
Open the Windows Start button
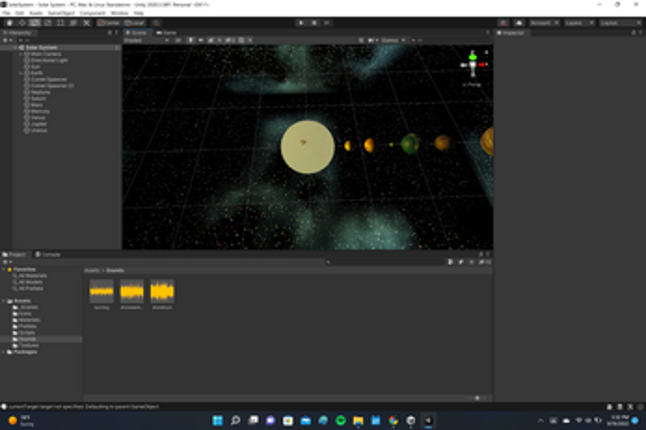[x=218, y=421]
